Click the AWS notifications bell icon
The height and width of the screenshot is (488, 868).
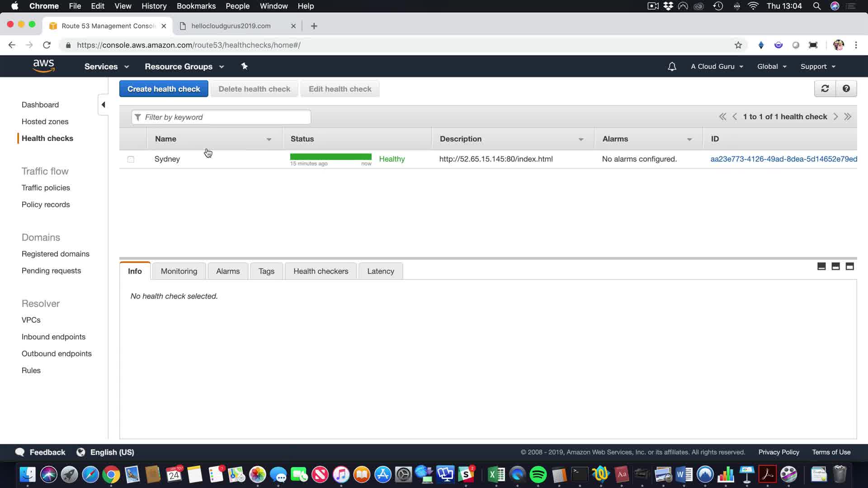coord(672,67)
